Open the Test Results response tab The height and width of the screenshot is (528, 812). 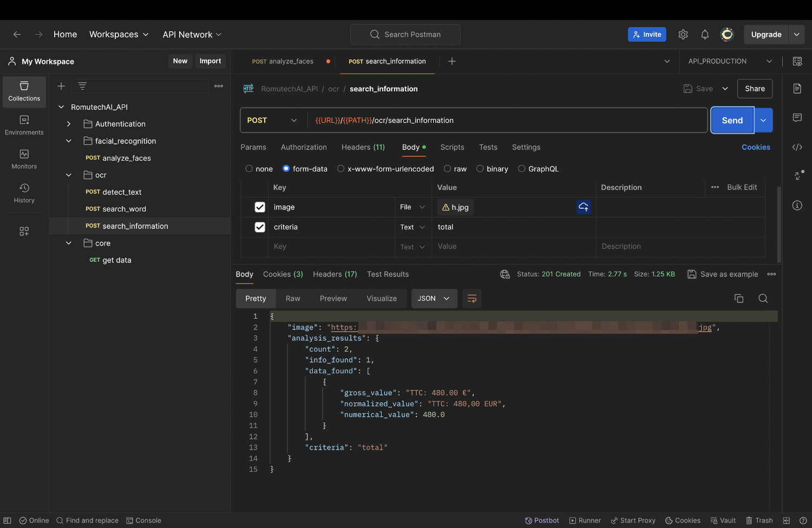point(388,274)
